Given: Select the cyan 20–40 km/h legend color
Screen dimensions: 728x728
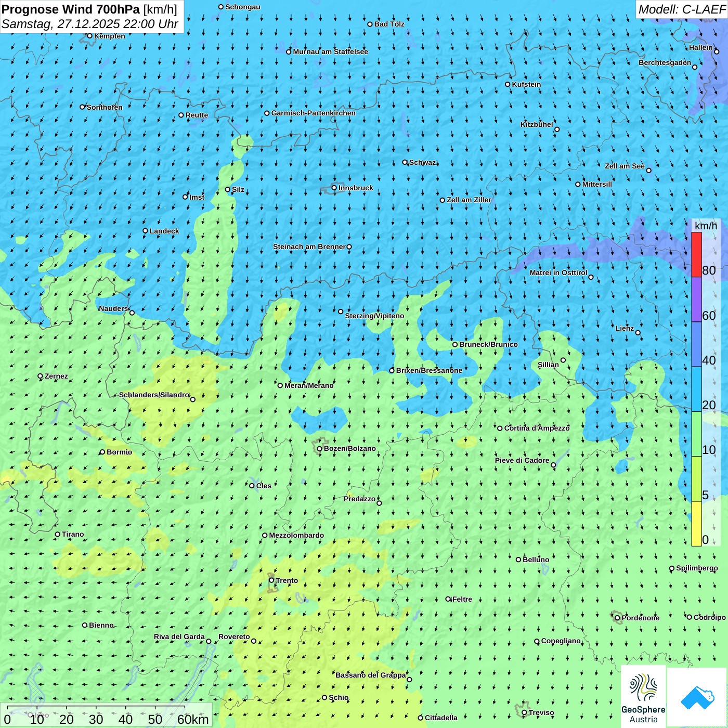Looking at the screenshot, I should 696,389.
